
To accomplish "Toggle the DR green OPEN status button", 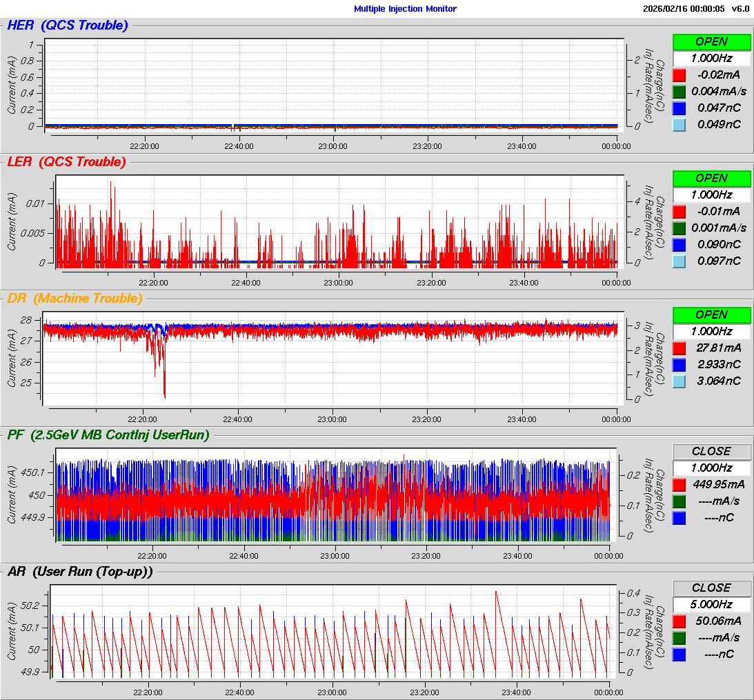I will [x=711, y=314].
